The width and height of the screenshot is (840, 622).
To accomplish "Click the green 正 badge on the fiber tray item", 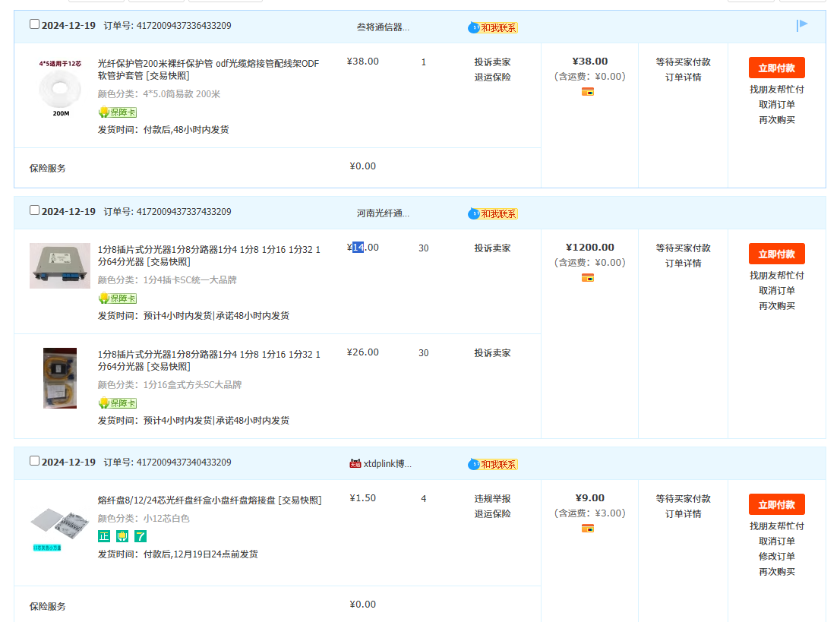I will pyautogui.click(x=104, y=536).
